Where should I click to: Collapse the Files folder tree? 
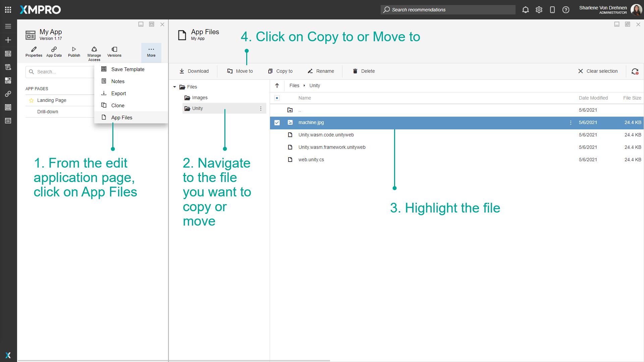[174, 86]
